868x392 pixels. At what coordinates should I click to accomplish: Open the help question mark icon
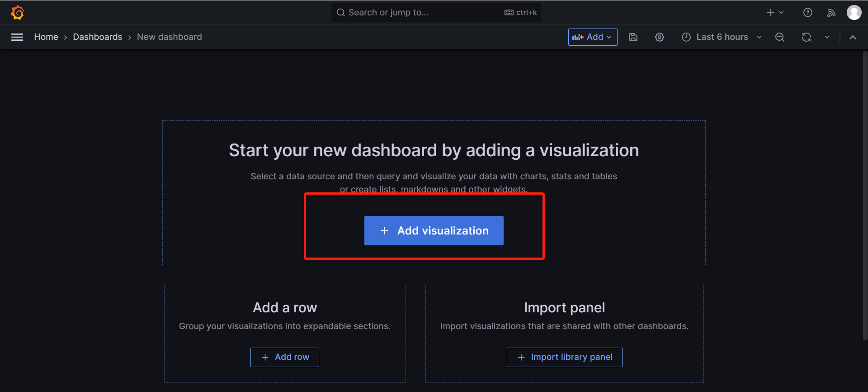click(808, 13)
